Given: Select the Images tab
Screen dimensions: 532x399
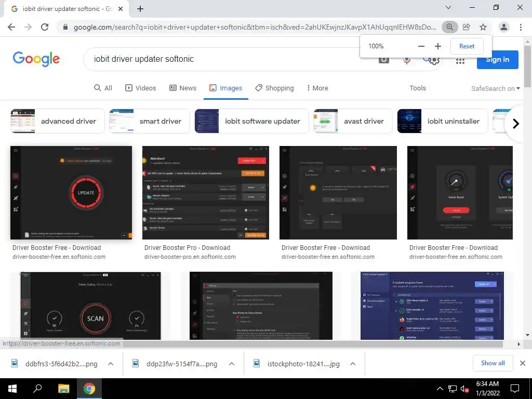Looking at the screenshot, I should pyautogui.click(x=226, y=88).
